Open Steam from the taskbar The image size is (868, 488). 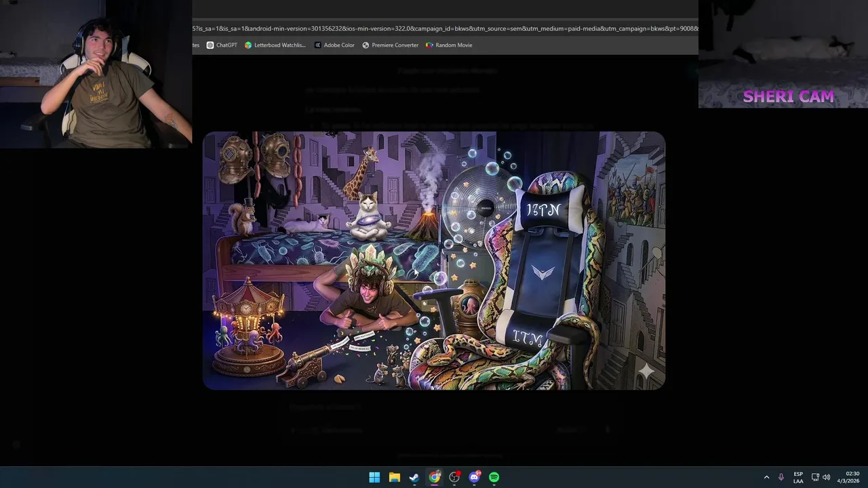point(414,477)
